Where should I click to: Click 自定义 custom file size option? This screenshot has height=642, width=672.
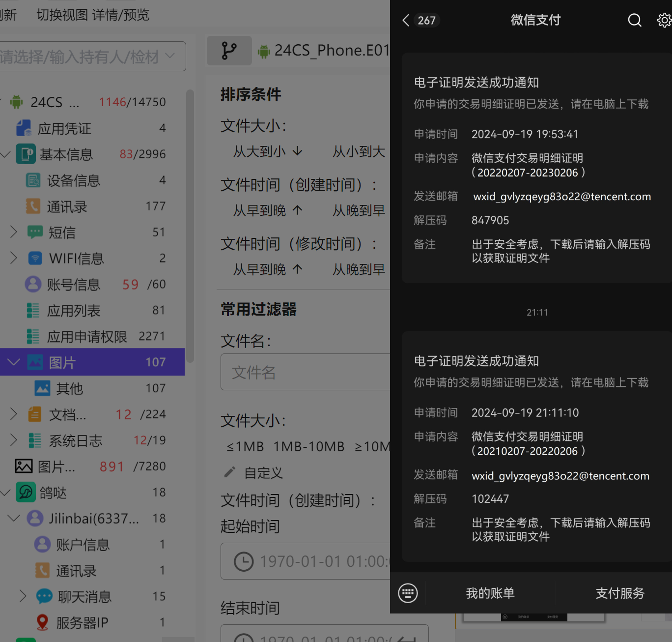(263, 473)
